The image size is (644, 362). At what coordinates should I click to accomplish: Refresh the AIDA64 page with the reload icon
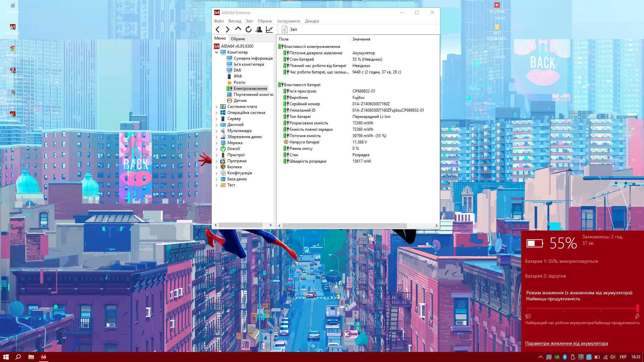pos(249,29)
